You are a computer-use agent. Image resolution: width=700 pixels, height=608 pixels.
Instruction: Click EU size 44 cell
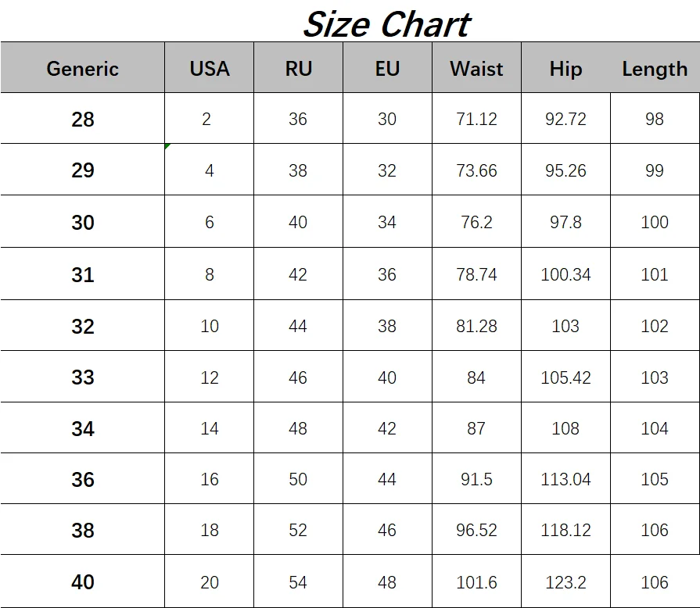(387, 479)
